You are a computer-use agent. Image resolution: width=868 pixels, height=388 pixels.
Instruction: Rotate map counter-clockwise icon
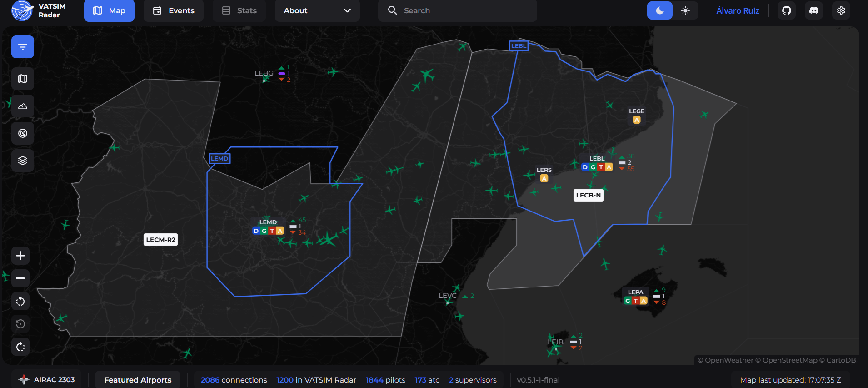point(20,301)
